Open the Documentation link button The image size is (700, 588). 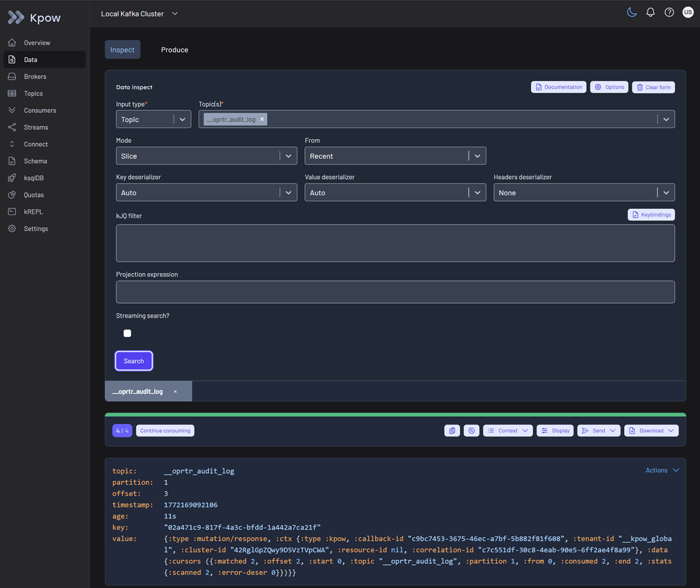tap(558, 87)
